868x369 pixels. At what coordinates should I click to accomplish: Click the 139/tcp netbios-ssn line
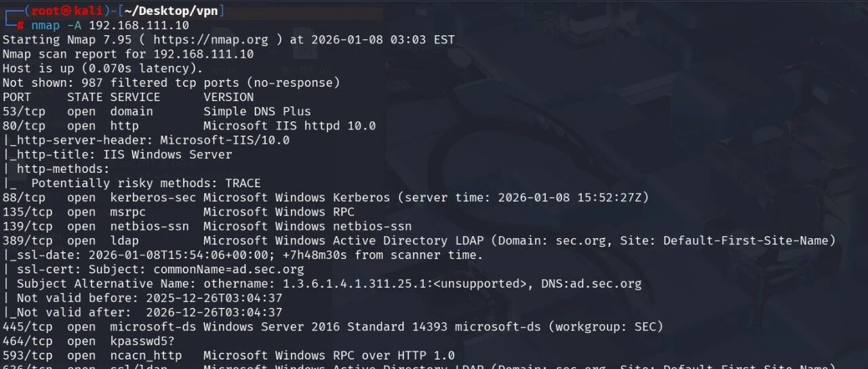pyautogui.click(x=207, y=226)
